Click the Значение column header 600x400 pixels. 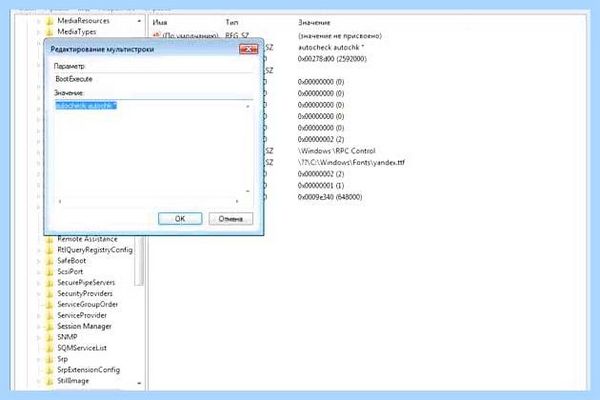pos(314,23)
